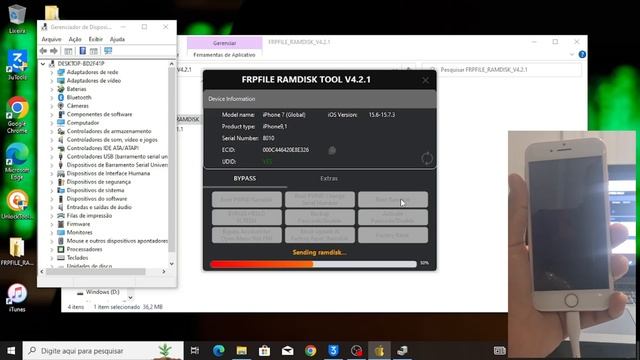Screen dimensions: 640x360
Task: Click the scan hardware monitor icon in Device Manager
Action: (x=108, y=51)
